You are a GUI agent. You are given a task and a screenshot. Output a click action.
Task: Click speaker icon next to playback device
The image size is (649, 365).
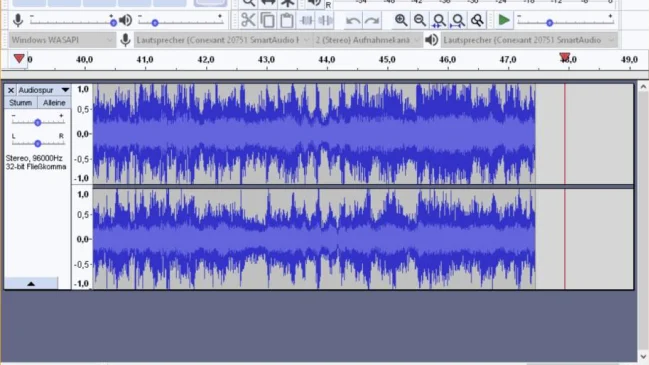click(432, 40)
